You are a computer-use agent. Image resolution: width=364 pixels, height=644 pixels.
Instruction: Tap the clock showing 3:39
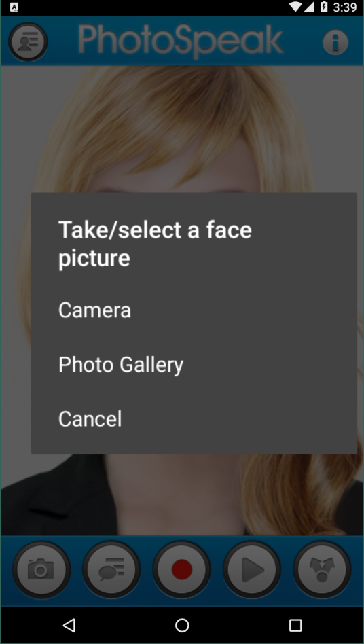pos(345,7)
